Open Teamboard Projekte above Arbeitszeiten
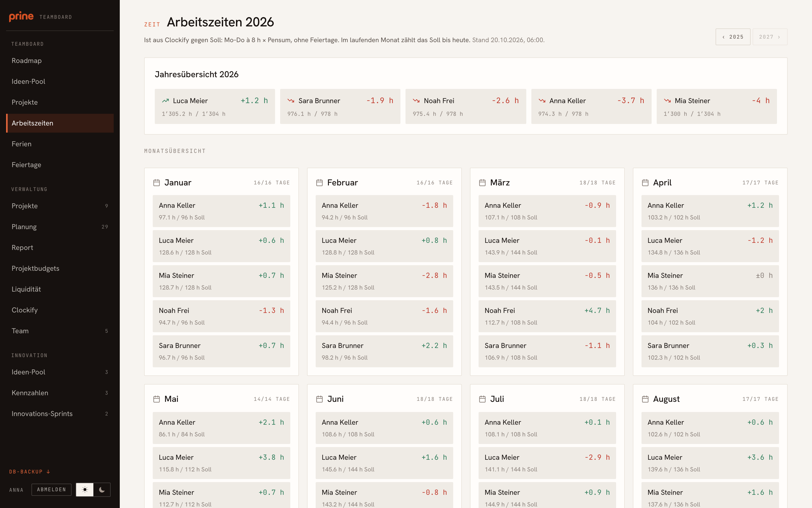 tap(60, 102)
